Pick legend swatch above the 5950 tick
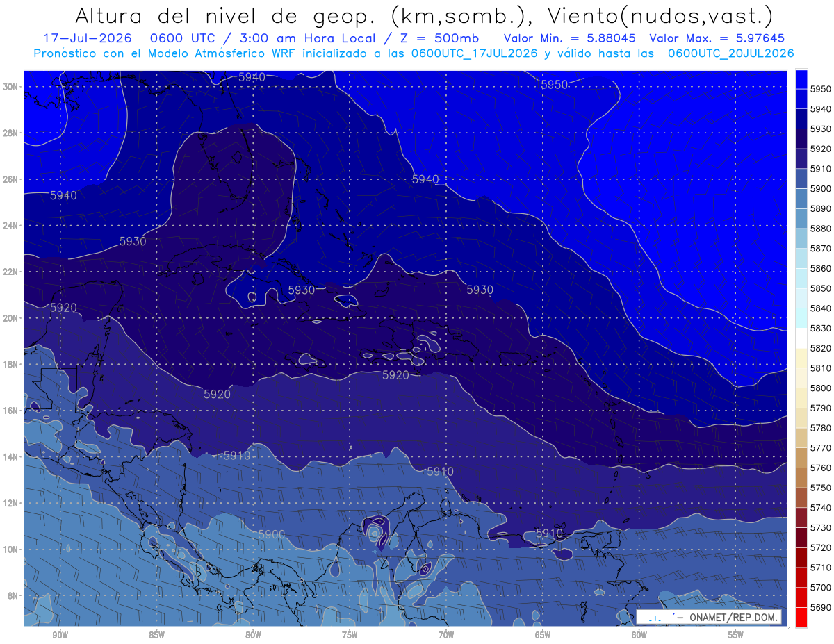This screenshot has height=644, width=834. tap(801, 79)
